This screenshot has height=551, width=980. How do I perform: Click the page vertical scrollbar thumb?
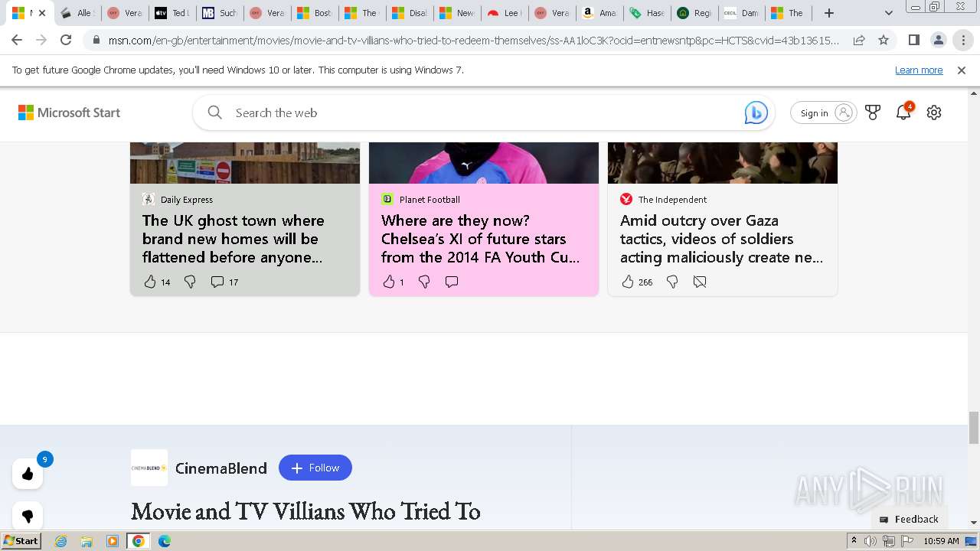974,427
